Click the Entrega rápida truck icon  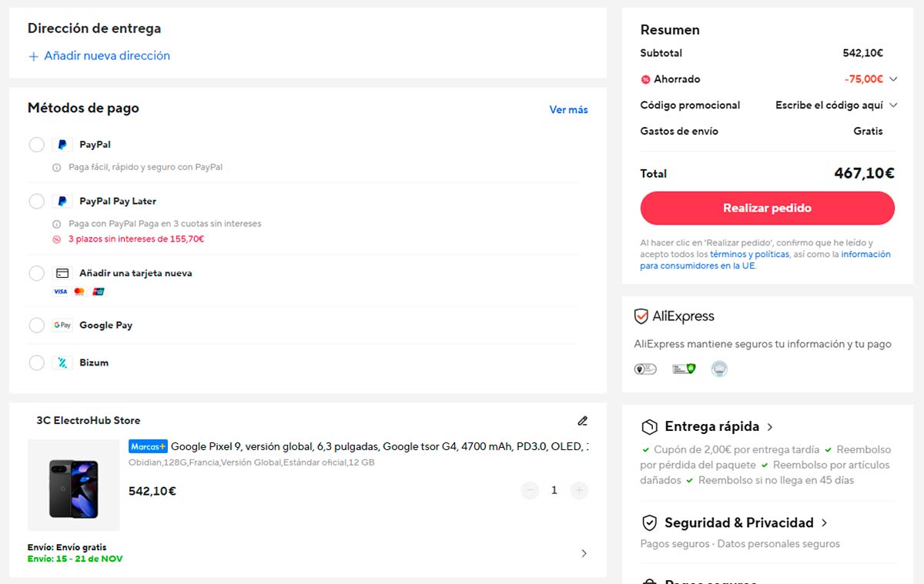648,426
